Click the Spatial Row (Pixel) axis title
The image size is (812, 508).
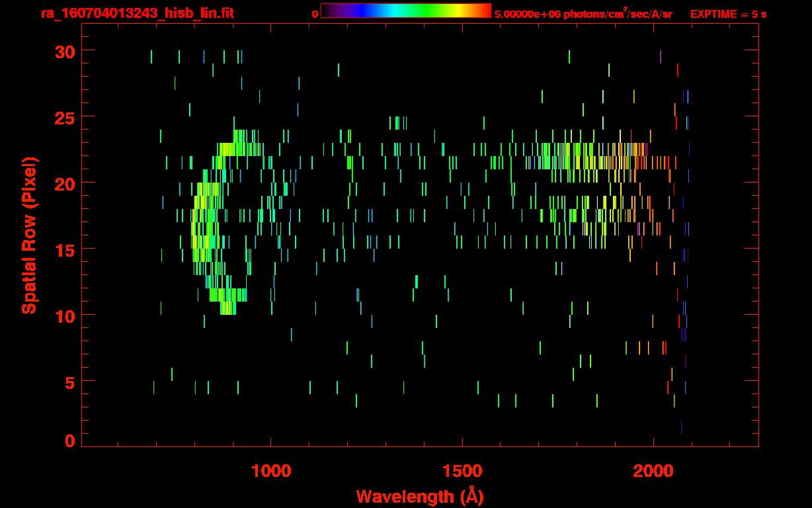point(29,235)
